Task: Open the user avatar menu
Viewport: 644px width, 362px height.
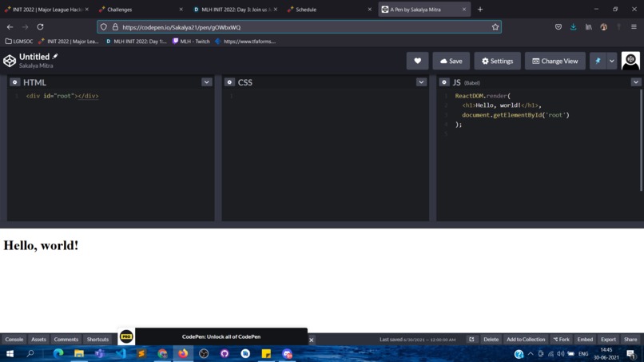Action: [630, 61]
